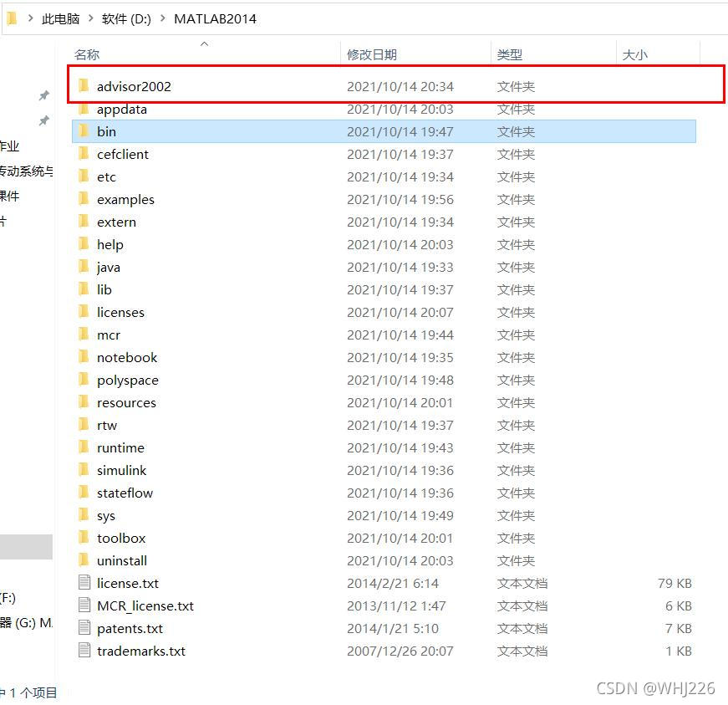This screenshot has height=705, width=728.
Task: Open the toolbox folder icon
Action: (84, 538)
